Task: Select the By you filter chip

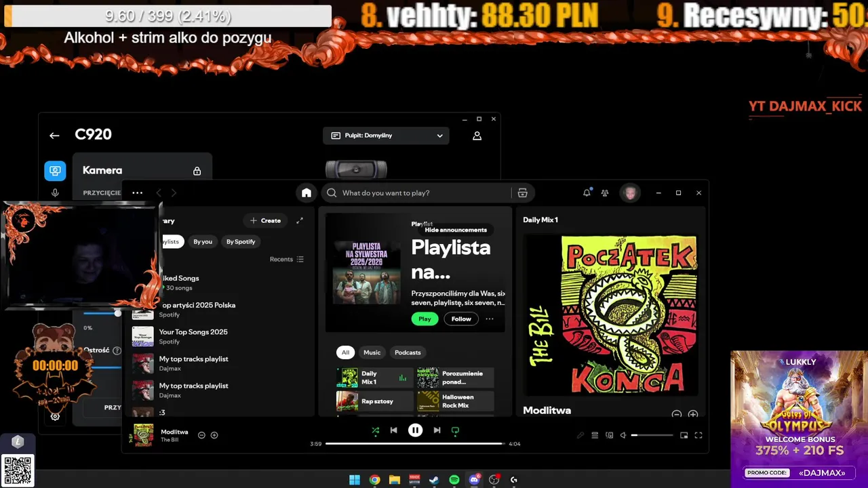Action: 203,241
